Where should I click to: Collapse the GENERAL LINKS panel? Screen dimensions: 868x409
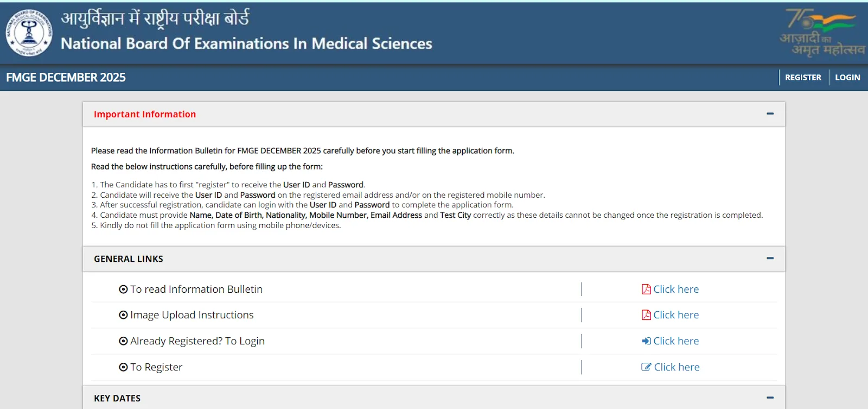[x=770, y=259]
